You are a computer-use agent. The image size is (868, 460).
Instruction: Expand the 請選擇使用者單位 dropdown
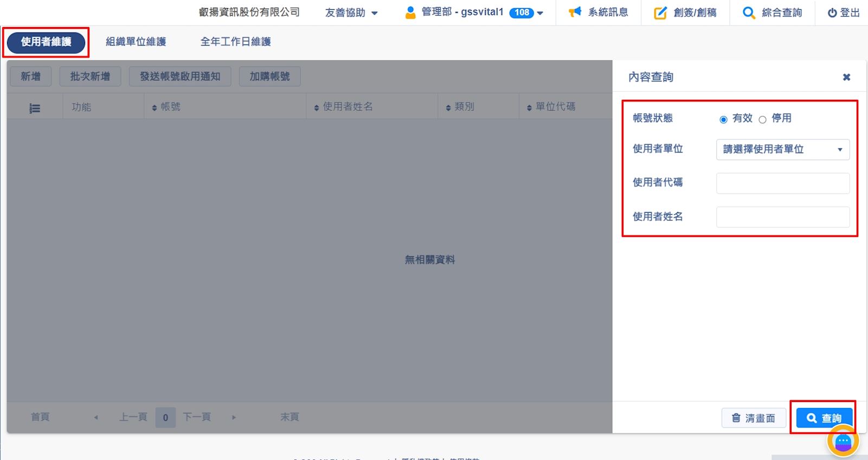pos(782,149)
